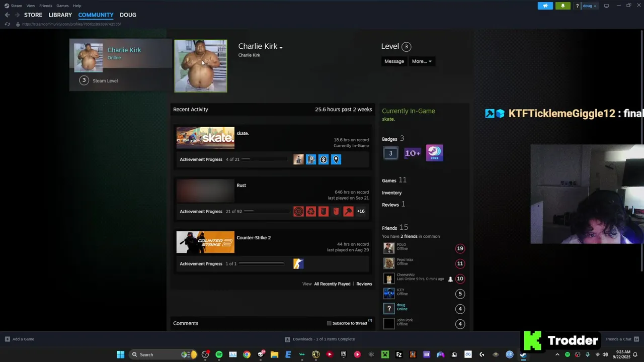Viewport: 644px width, 362px height.
Task: Show +16 more Rust achievements
Action: 361,211
